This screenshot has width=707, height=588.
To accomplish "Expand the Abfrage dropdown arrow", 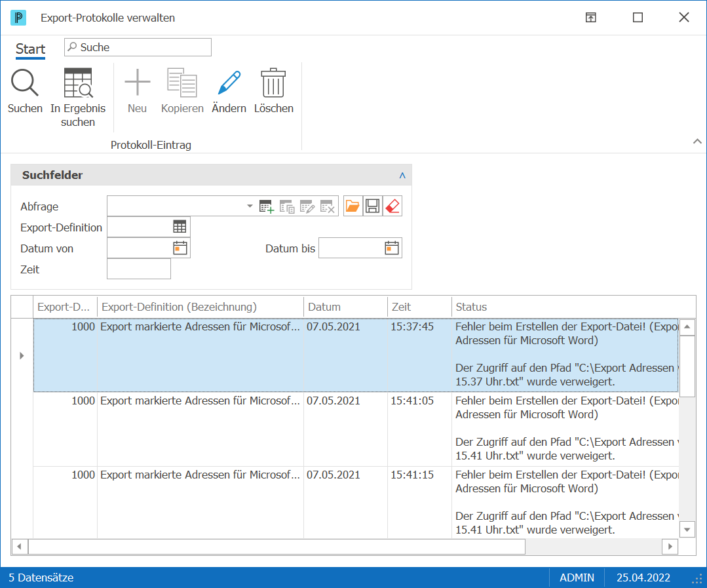I will click(250, 206).
